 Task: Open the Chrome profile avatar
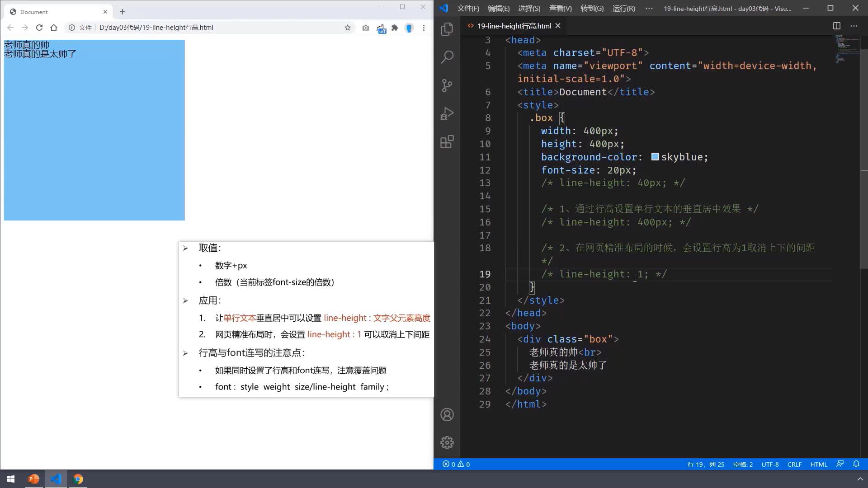(409, 28)
